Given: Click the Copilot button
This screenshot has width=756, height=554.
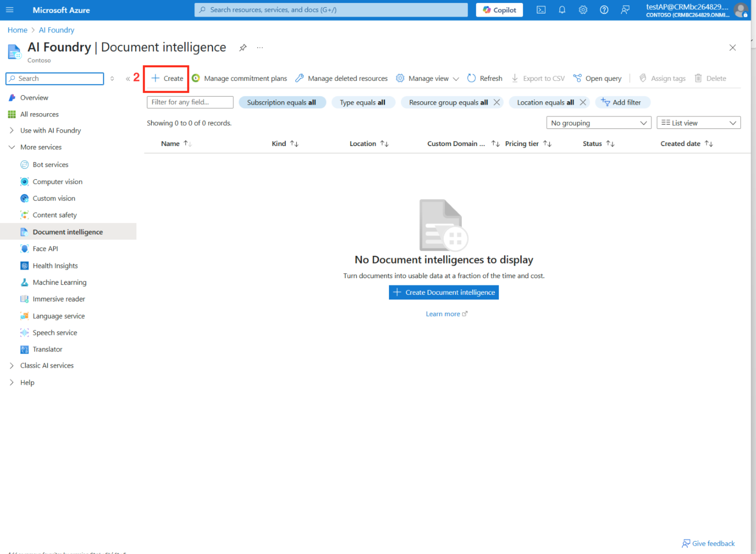Looking at the screenshot, I should 500,10.
